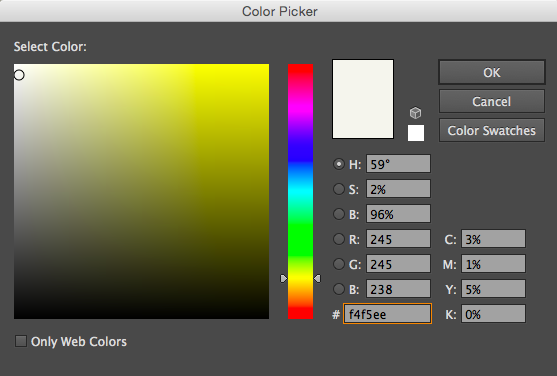The height and width of the screenshot is (376, 557).
Task: Click the Cancel button
Action: coord(492,101)
